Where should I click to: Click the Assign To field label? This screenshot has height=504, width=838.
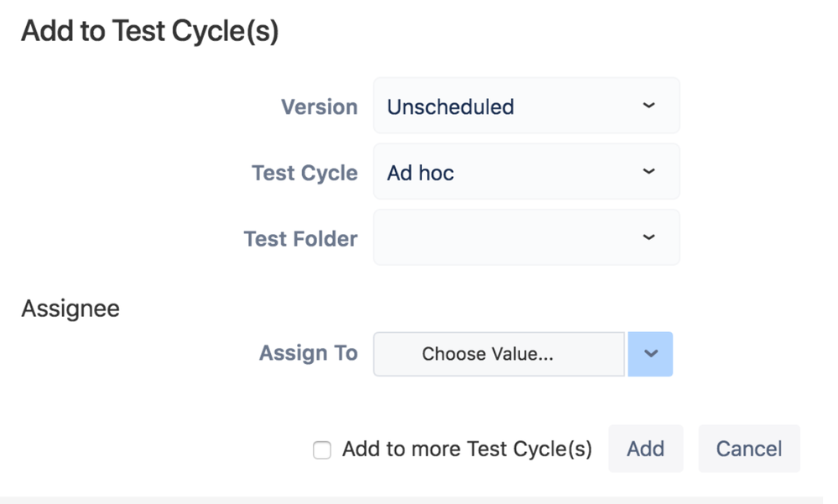[x=309, y=353]
